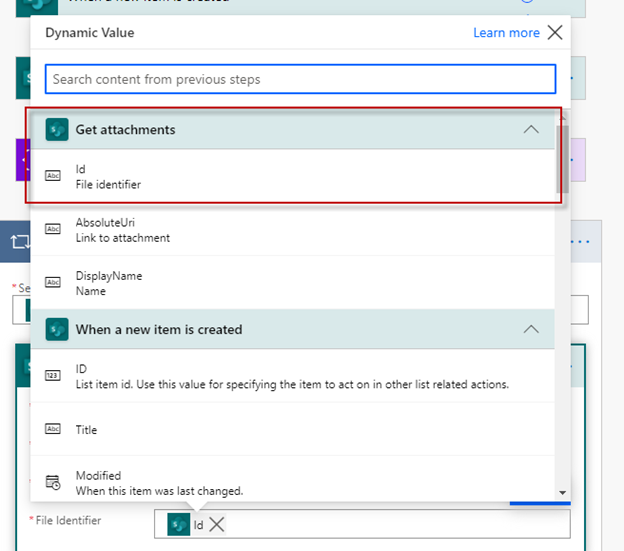Image resolution: width=624 pixels, height=551 pixels.
Task: Click the Dynamic Value panel heading
Action: point(90,33)
